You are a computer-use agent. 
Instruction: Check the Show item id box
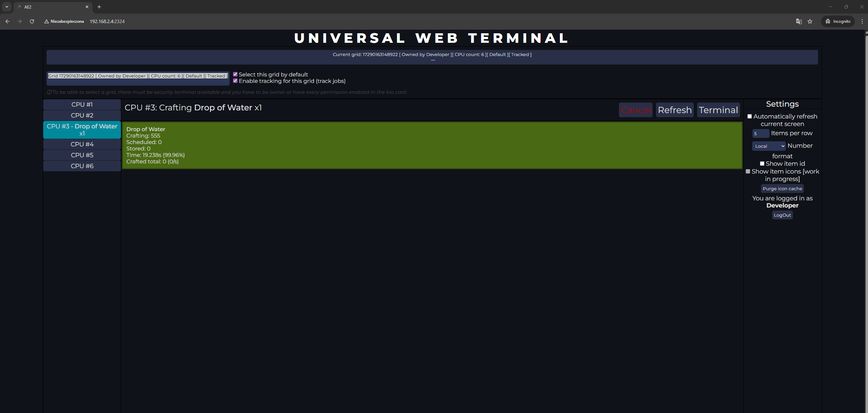point(762,164)
